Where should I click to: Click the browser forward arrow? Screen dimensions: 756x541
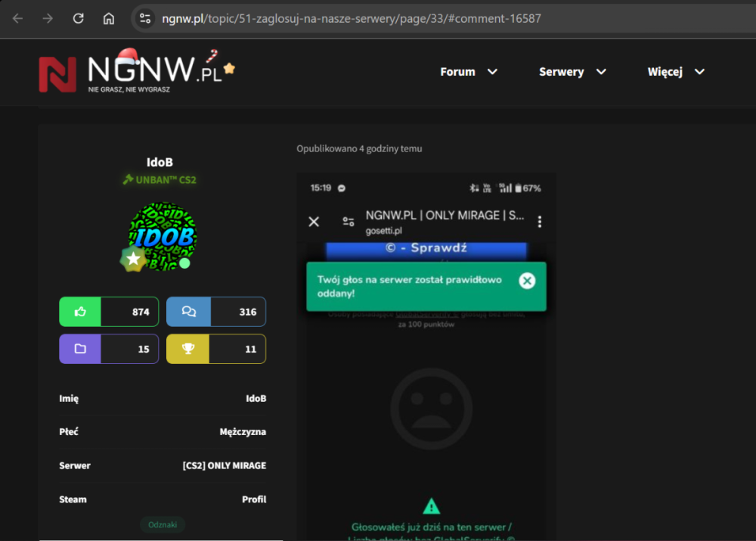[48, 18]
